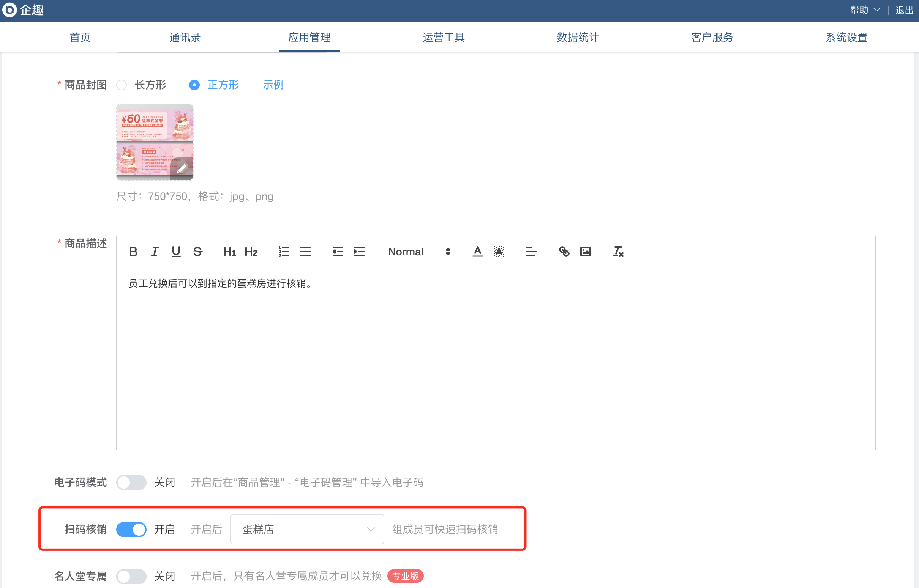Insert an ordered numbered list

click(284, 252)
